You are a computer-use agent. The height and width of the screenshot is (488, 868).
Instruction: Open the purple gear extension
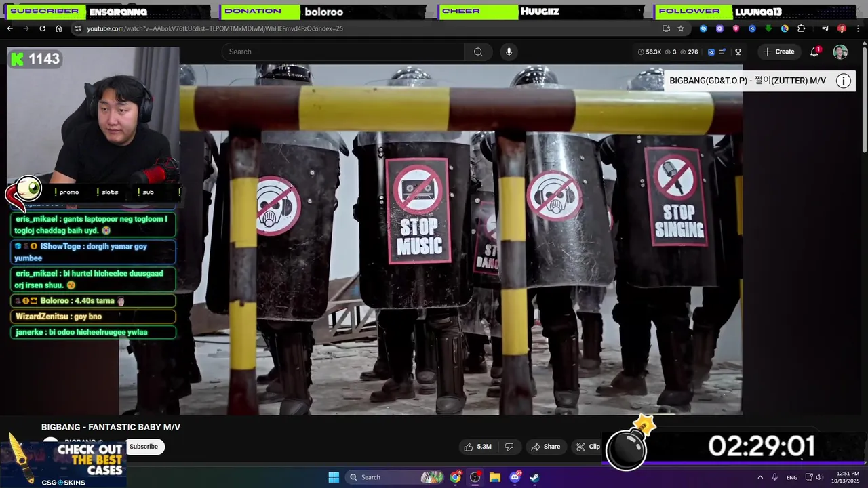719,28
